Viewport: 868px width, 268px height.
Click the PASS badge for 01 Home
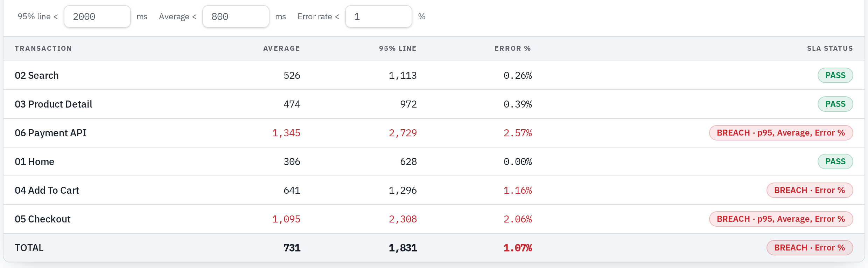coord(835,162)
